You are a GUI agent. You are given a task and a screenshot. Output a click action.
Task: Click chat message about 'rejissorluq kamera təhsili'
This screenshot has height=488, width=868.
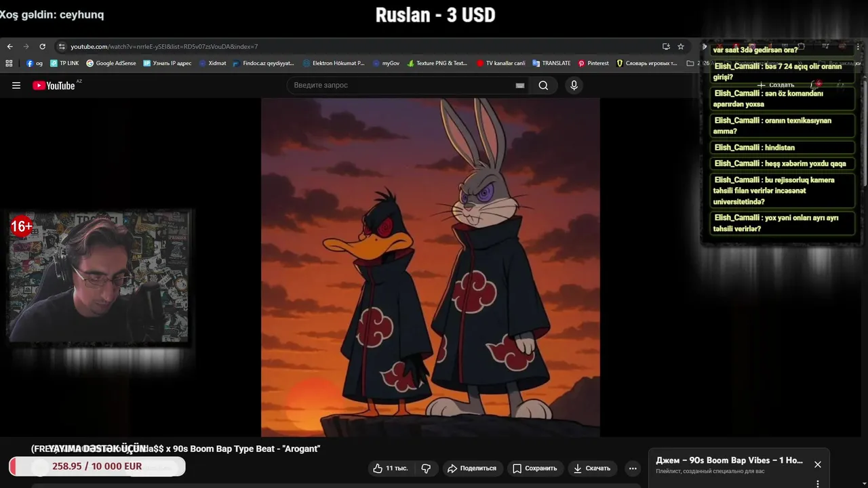coord(783,190)
